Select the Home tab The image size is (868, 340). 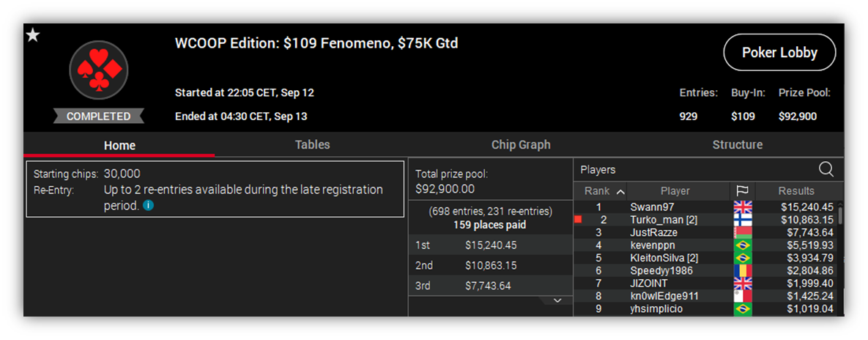(119, 145)
